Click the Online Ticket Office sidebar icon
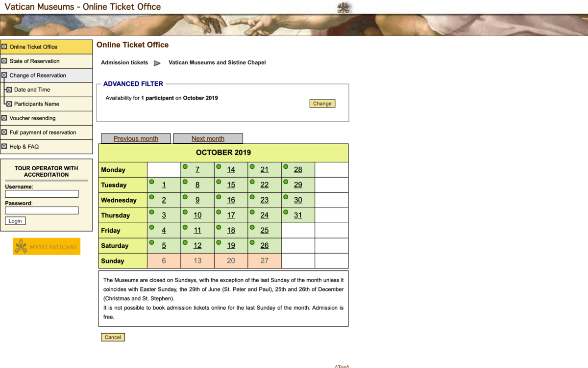This screenshot has width=588, height=368. coord(4,47)
